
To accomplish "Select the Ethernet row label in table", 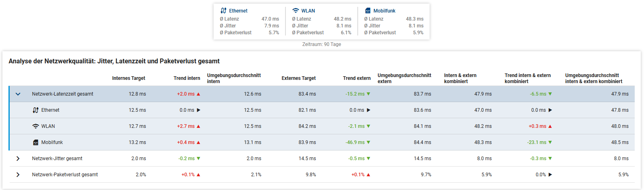I will click(x=50, y=110).
